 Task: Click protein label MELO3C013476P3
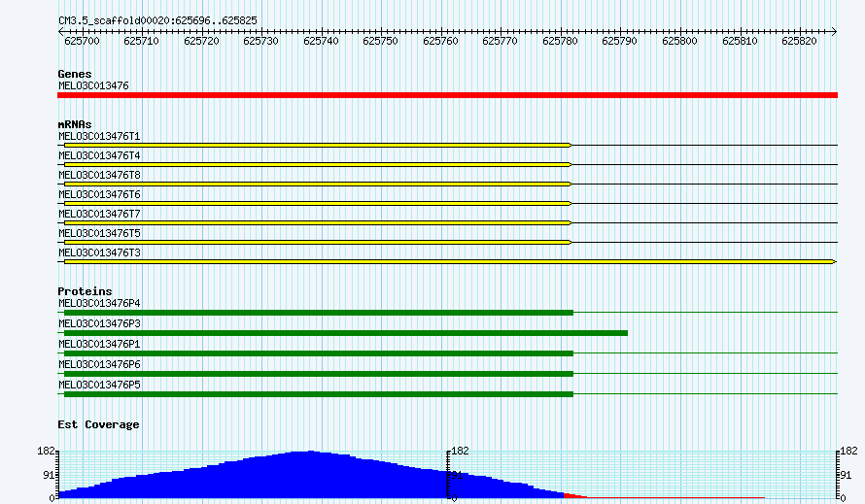99,323
